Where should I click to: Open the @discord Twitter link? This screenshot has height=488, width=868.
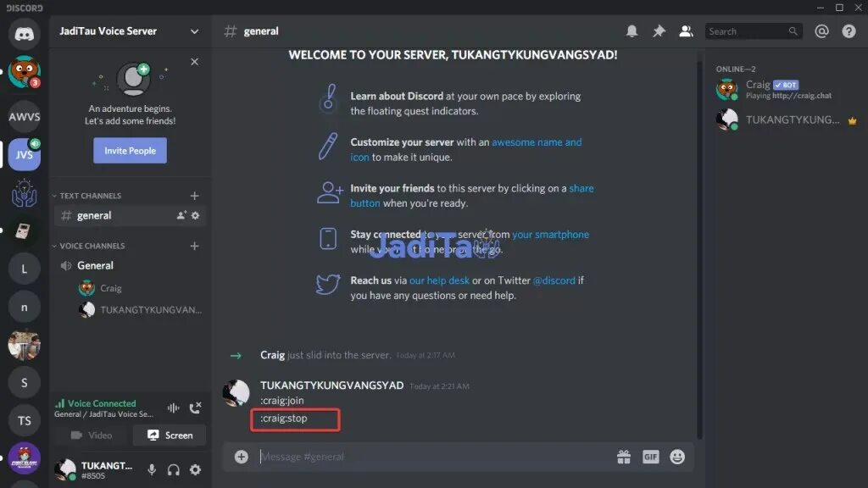pos(554,280)
